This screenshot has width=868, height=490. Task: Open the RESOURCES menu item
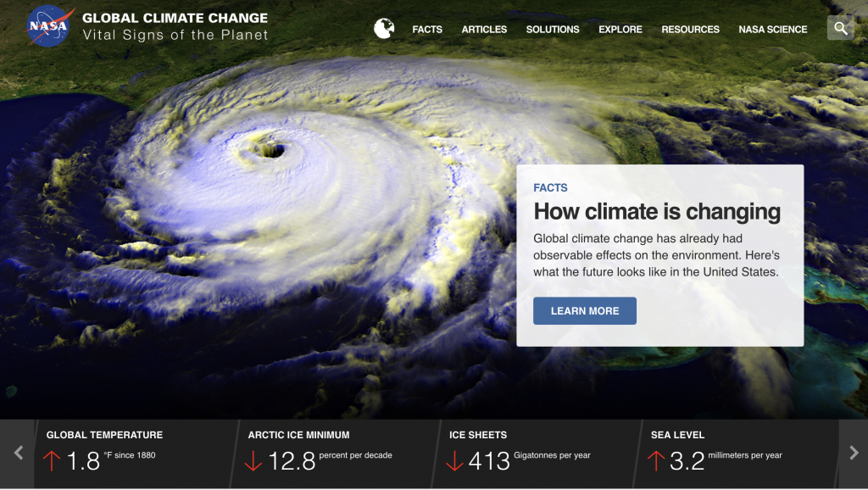(x=690, y=29)
